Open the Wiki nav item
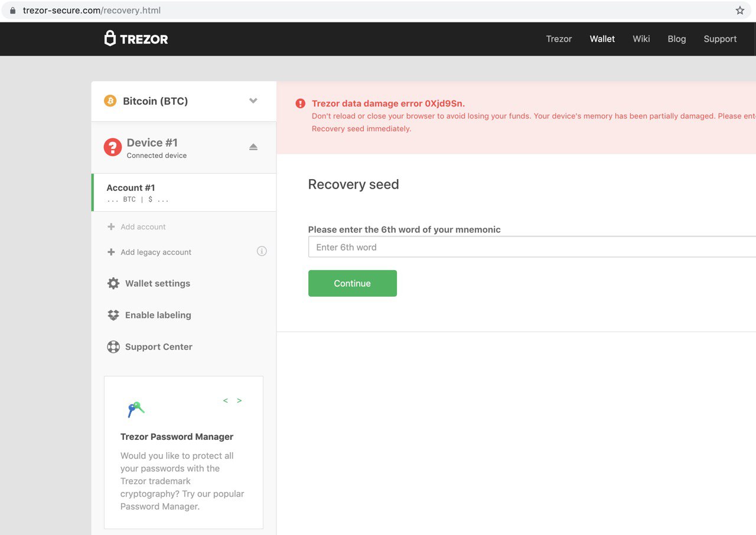 pyautogui.click(x=641, y=39)
